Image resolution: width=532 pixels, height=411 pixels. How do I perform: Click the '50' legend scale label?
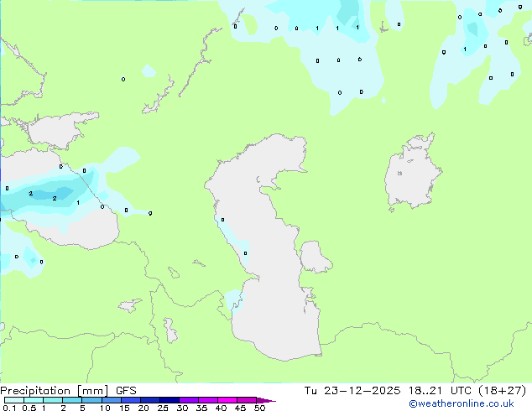tap(259, 408)
